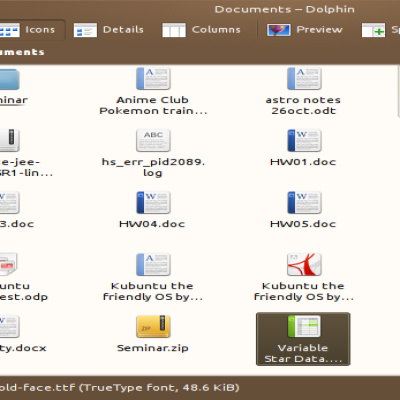
Task: Click the 'Variable Star Data....' file name
Action: (x=303, y=353)
